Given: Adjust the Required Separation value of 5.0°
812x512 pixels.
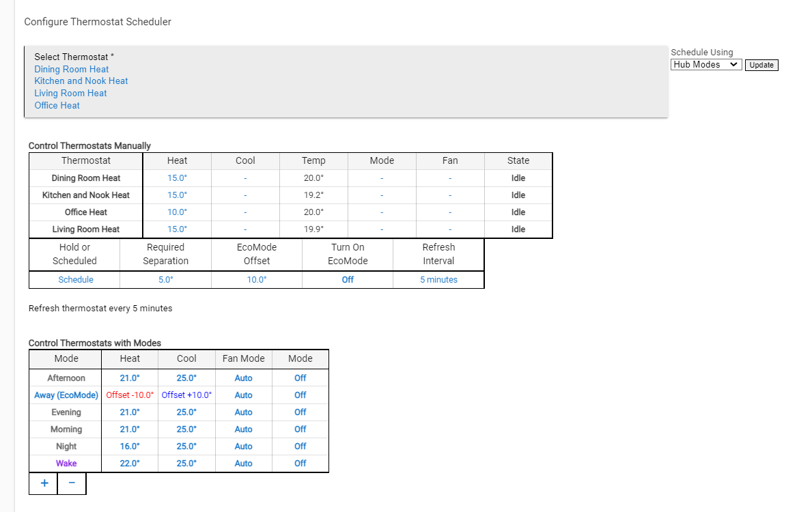Looking at the screenshot, I should coord(165,279).
